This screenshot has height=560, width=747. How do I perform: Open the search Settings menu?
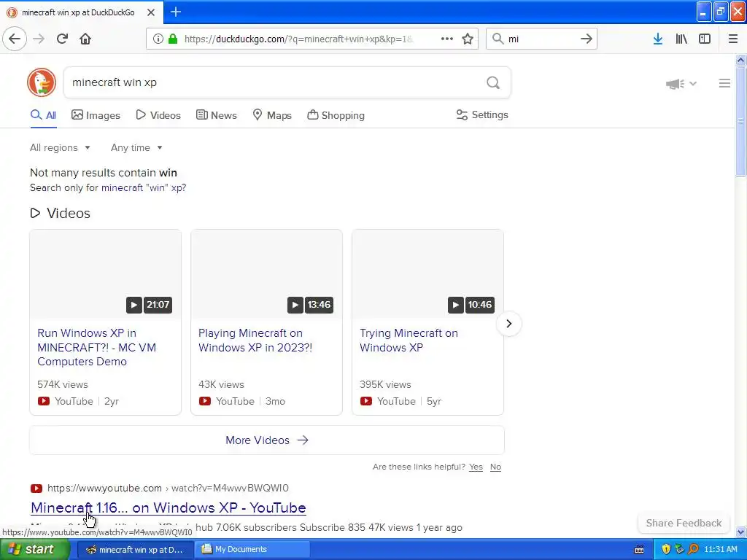pos(482,114)
